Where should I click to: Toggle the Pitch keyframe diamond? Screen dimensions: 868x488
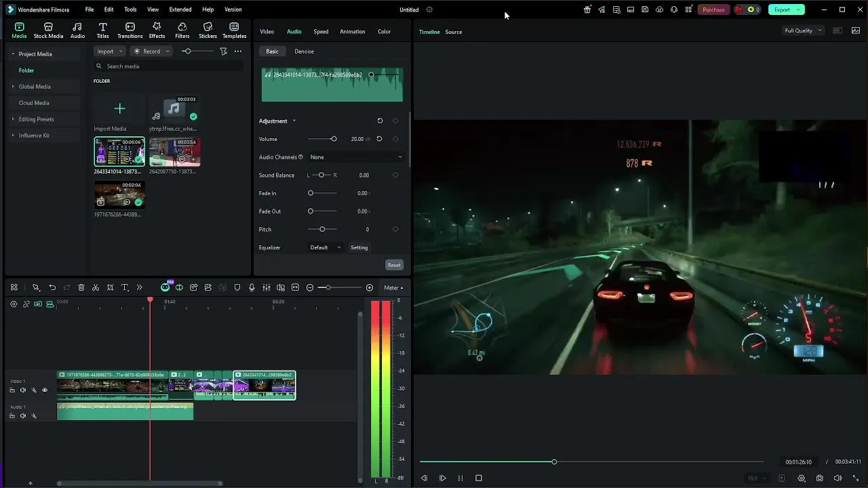[395, 229]
